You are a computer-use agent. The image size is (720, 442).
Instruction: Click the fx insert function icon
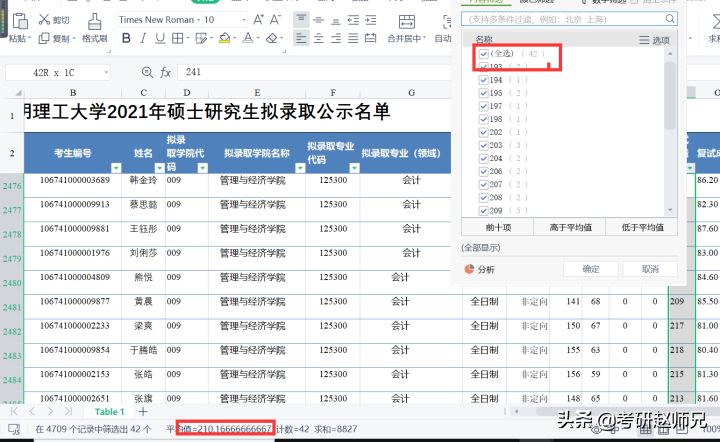pyautogui.click(x=165, y=72)
